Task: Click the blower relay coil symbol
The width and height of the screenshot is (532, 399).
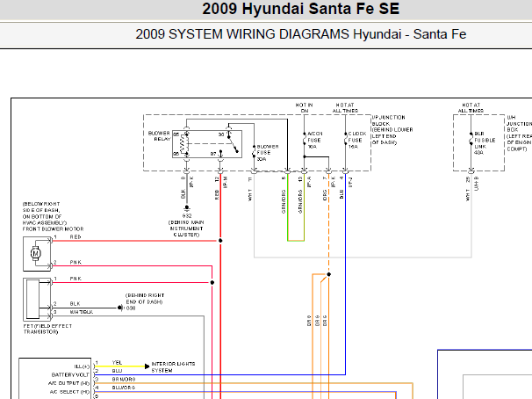Action: click(x=183, y=144)
